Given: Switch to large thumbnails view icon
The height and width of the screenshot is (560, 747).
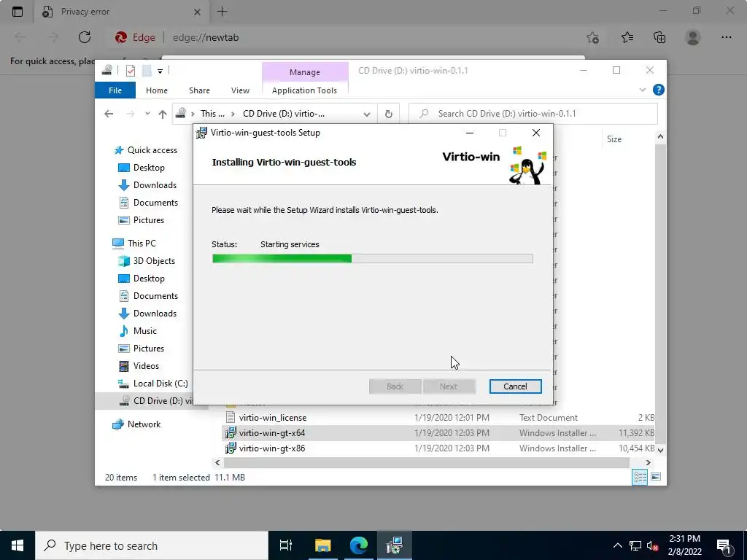Looking at the screenshot, I should (x=656, y=477).
